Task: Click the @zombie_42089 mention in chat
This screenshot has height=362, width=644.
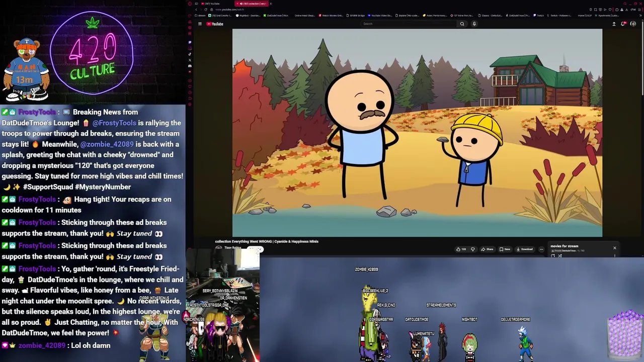Action: [x=107, y=144]
